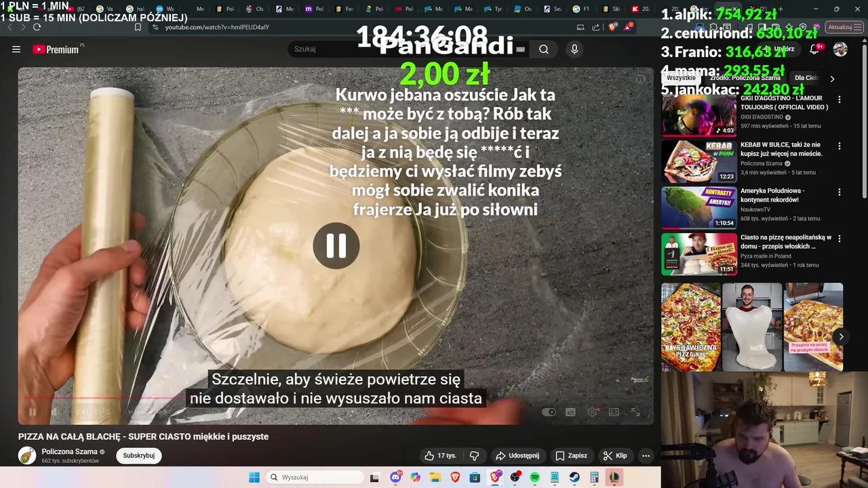This screenshot has width=868, height=488.
Task: Open the account avatar menu
Action: pyautogui.click(x=840, y=49)
